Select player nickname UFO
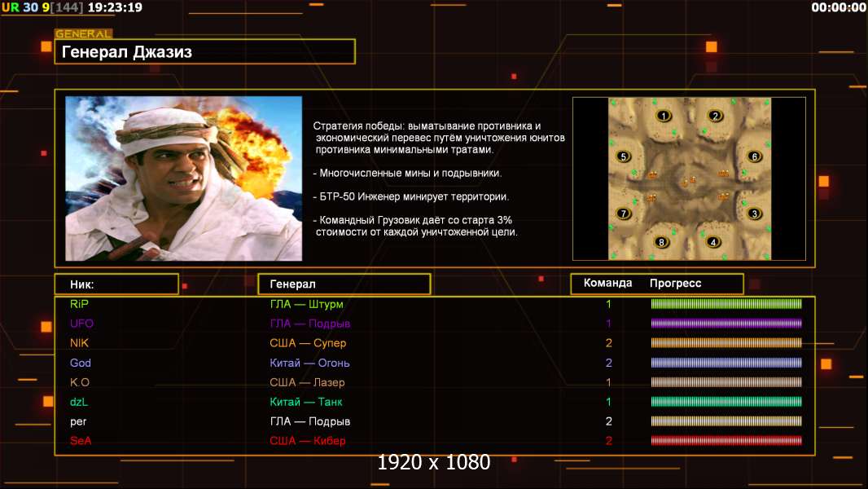Viewport: 868px width, 489px height. (81, 324)
